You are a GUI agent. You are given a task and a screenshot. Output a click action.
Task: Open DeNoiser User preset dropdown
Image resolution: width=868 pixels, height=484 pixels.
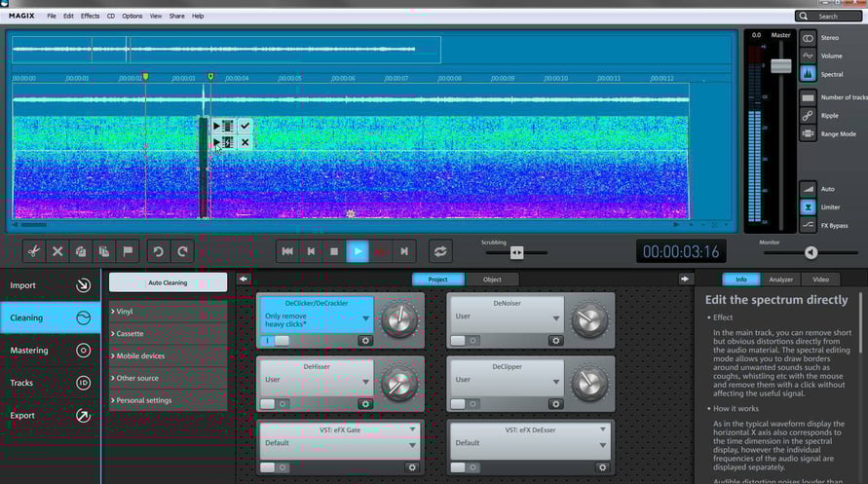pyautogui.click(x=556, y=318)
